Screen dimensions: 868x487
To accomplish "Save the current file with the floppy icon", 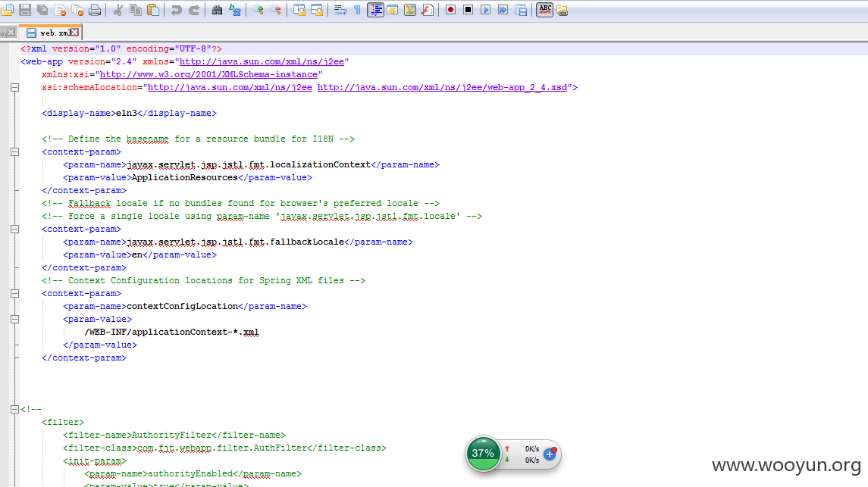I will click(x=25, y=10).
